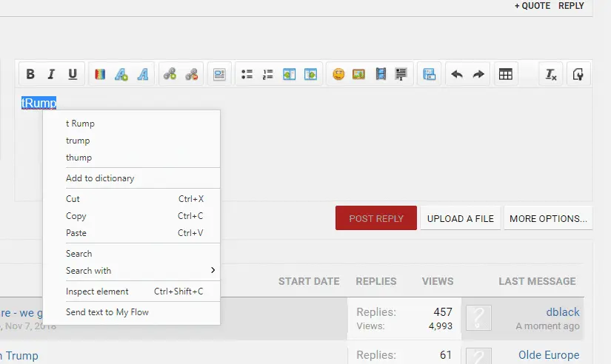Select Send text to My Flow
The width and height of the screenshot is (611, 364).
pos(131,312)
